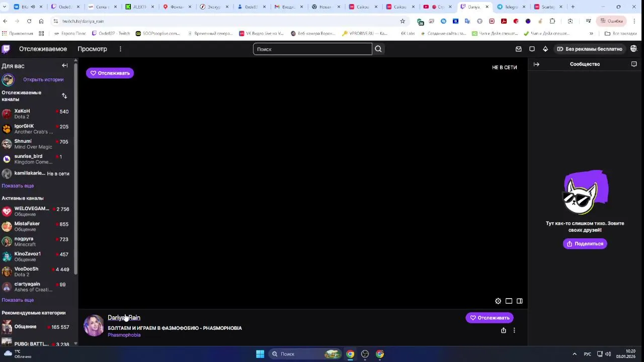Sort followed channels with arrows icon
Viewport: 644px width, 362px height.
click(64, 96)
